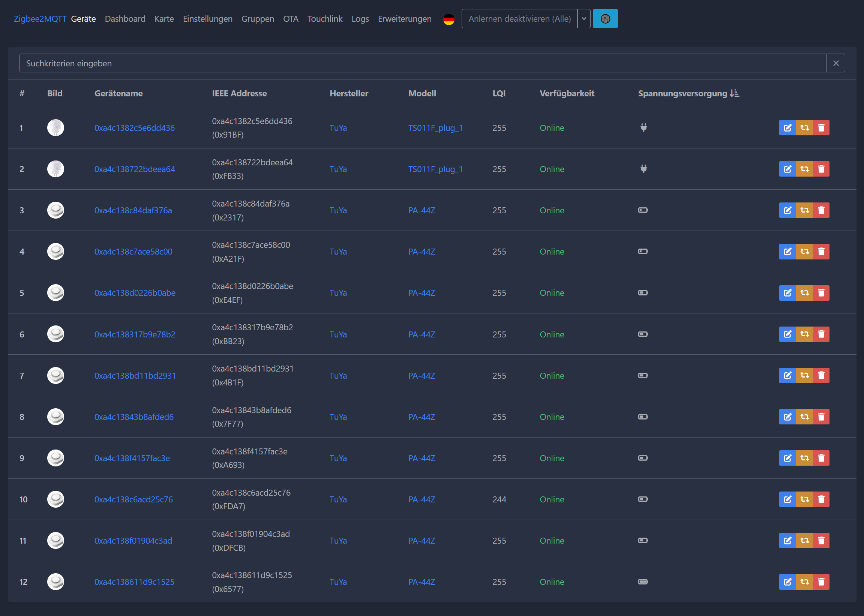Click TuYa link for 0xa4c138611d9c1525
Screen dimensions: 864x616
[x=338, y=582]
